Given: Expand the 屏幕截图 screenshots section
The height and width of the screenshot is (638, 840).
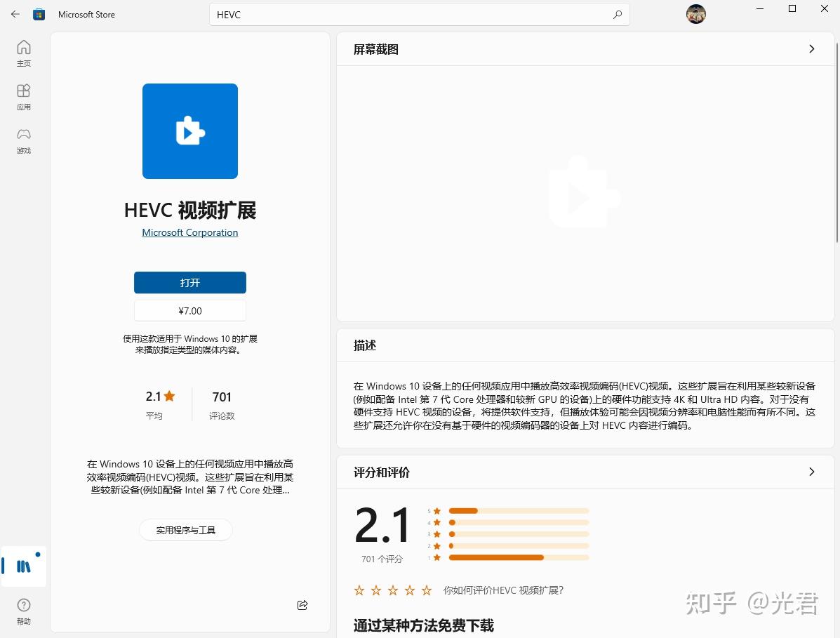Looking at the screenshot, I should (x=811, y=49).
